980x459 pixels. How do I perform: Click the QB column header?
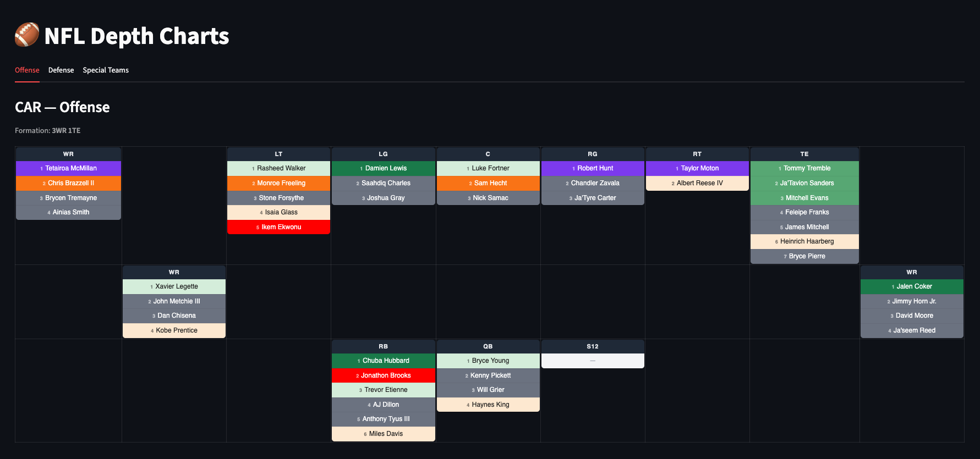(x=488, y=346)
